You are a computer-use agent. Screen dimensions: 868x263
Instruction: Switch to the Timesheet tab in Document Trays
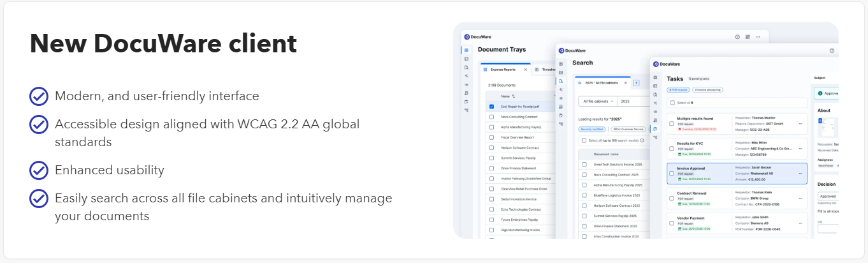coord(545,69)
